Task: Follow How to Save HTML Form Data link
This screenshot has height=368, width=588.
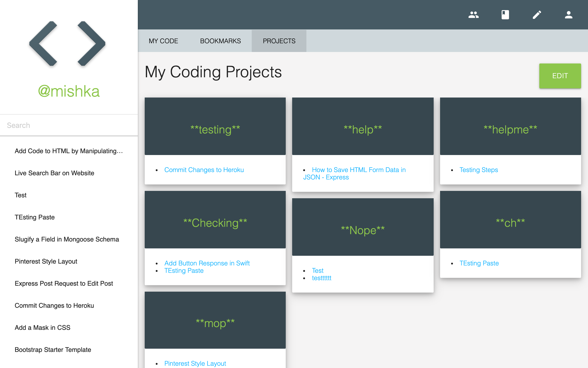Action: point(354,173)
